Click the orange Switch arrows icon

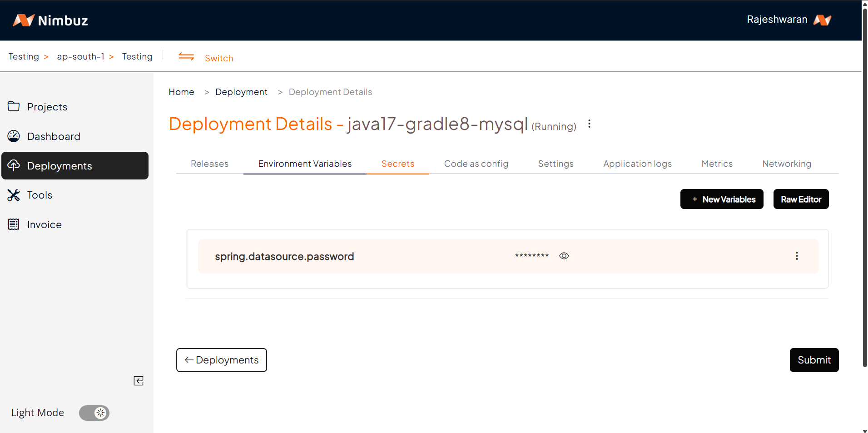coord(186,57)
